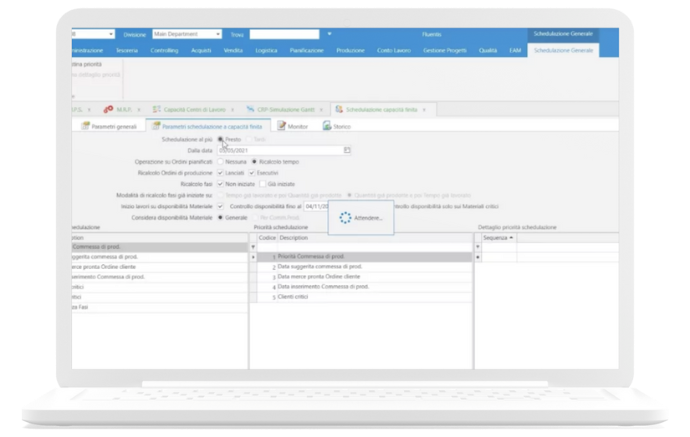
Task: Open the calendar picker for Dalla data
Action: (347, 150)
